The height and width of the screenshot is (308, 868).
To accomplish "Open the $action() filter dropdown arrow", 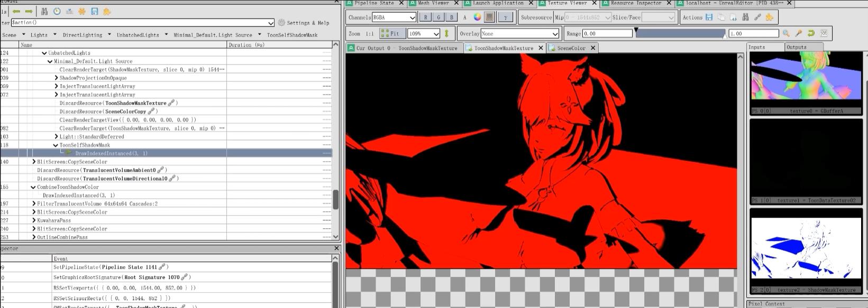I will tap(271, 23).
